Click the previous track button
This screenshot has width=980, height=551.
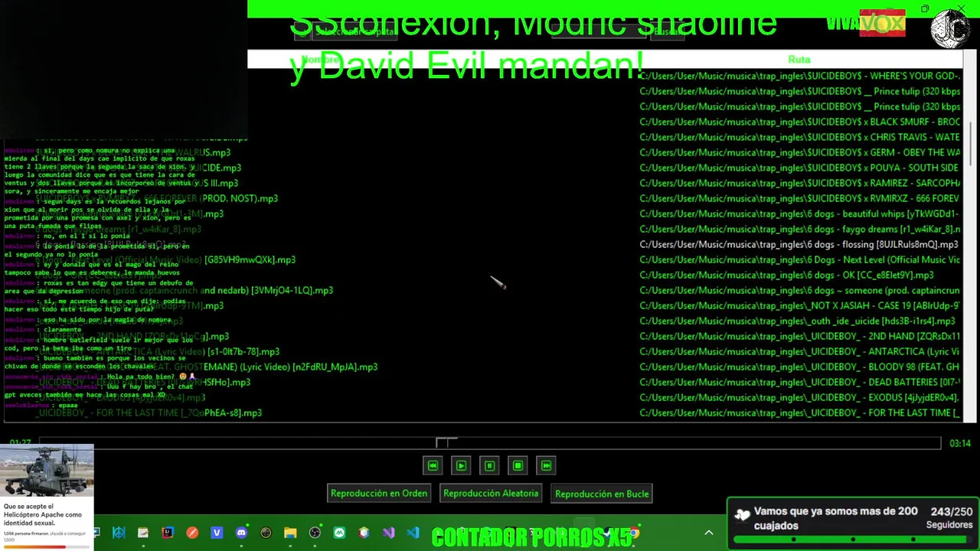(x=433, y=465)
